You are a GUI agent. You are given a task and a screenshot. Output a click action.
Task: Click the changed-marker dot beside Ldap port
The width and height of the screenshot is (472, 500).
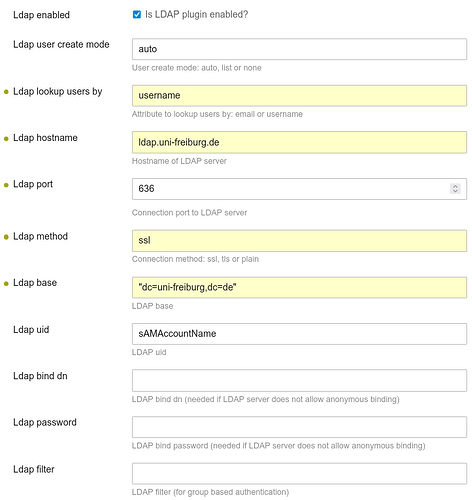click(6, 185)
